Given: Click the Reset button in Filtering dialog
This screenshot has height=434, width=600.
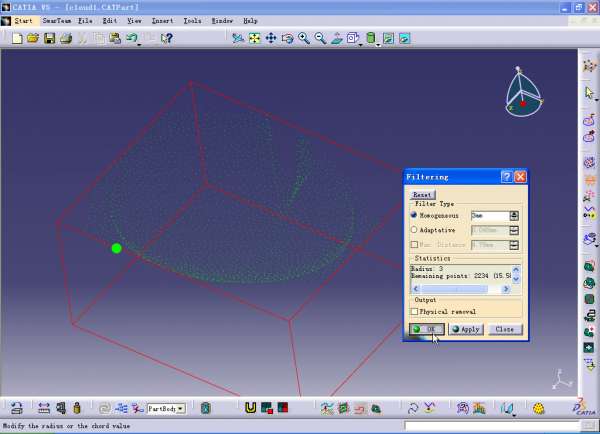Looking at the screenshot, I should pyautogui.click(x=422, y=195).
